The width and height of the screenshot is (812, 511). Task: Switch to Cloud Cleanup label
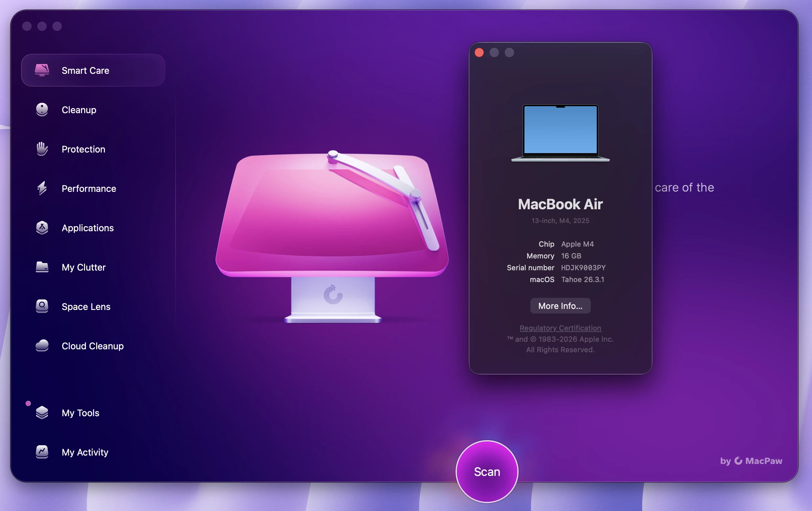pyautogui.click(x=93, y=346)
